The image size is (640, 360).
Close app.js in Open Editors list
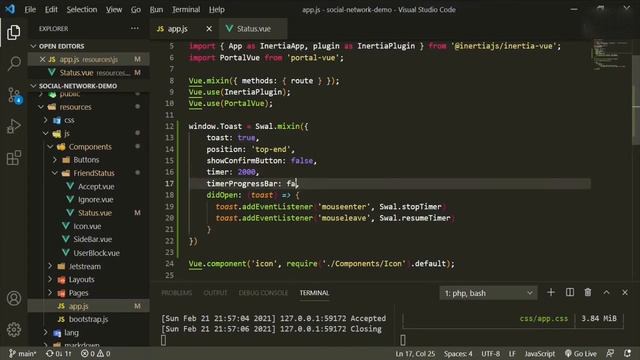(x=42, y=59)
